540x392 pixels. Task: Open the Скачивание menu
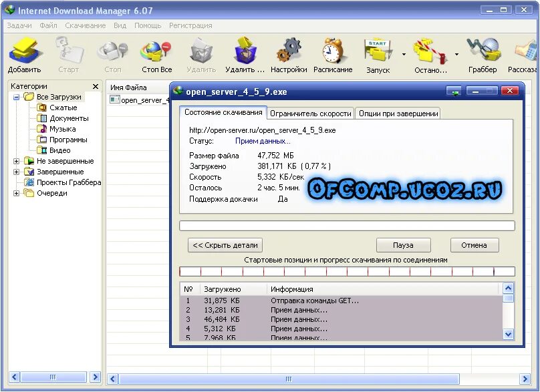click(x=86, y=25)
